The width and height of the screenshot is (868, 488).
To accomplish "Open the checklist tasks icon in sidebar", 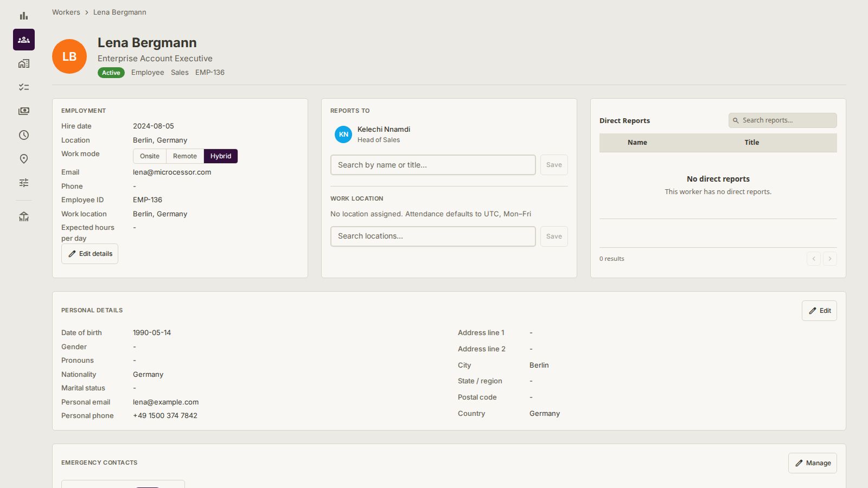I will (x=24, y=87).
